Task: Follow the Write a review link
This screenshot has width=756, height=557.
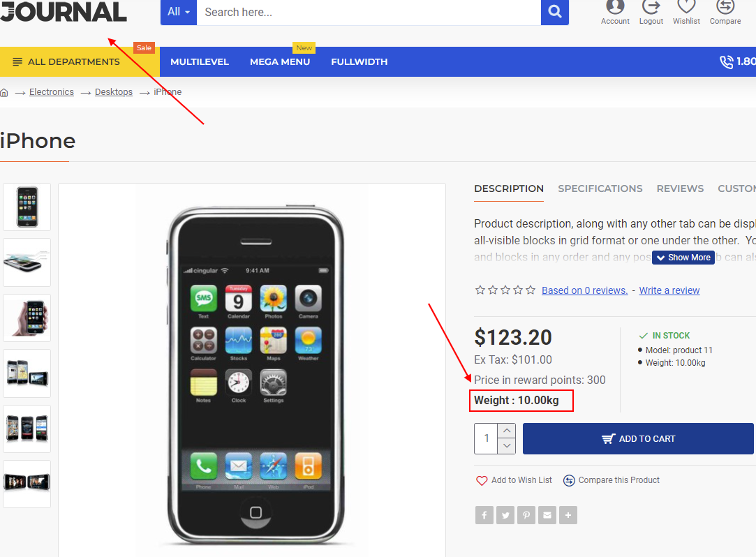Action: [x=669, y=290]
